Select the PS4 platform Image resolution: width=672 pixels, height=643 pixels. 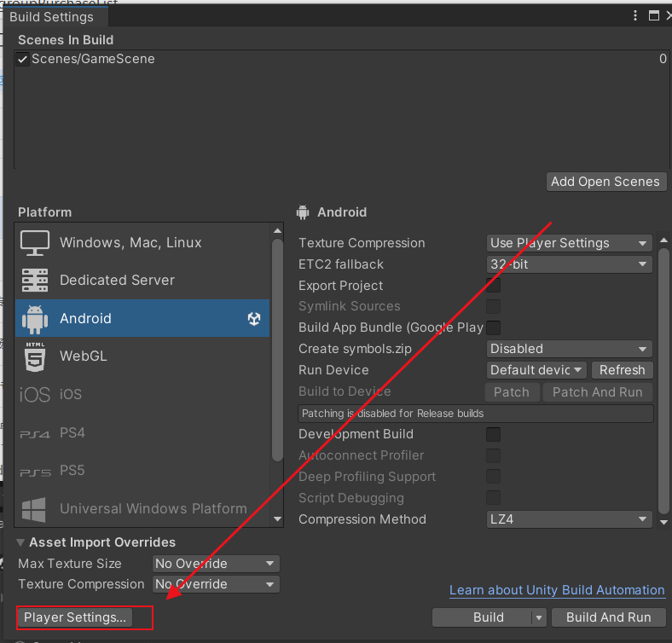tap(142, 433)
